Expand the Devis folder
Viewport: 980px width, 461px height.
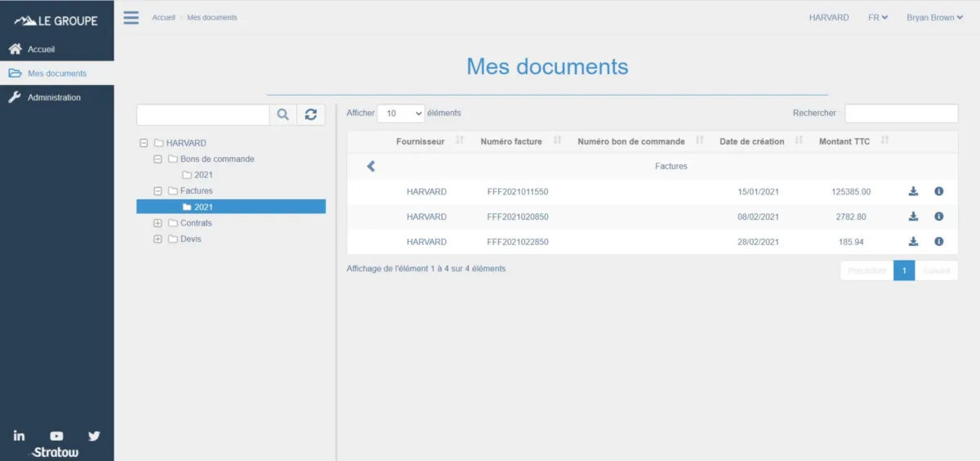point(158,239)
